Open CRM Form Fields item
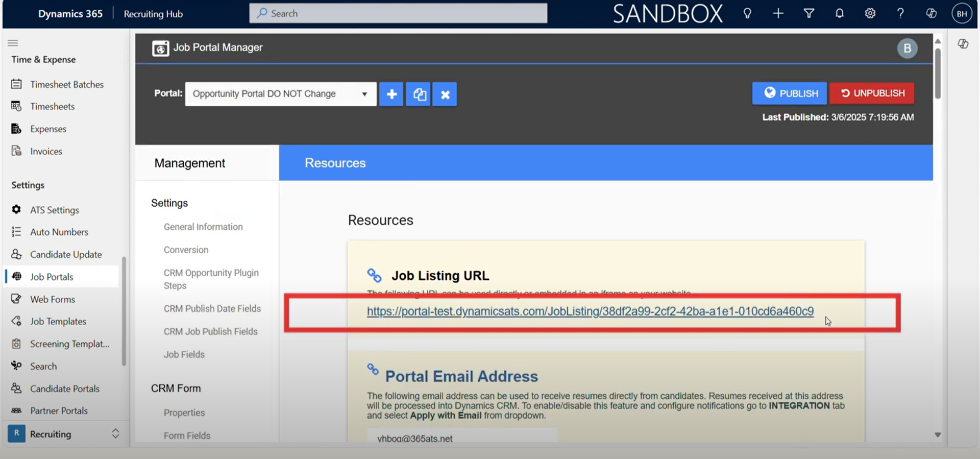The height and width of the screenshot is (459, 980). [187, 436]
